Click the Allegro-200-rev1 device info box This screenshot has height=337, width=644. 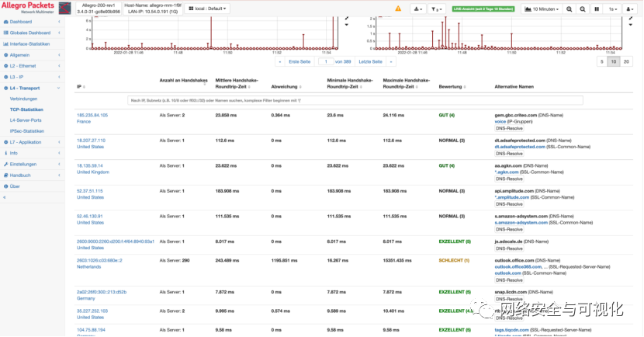99,9
